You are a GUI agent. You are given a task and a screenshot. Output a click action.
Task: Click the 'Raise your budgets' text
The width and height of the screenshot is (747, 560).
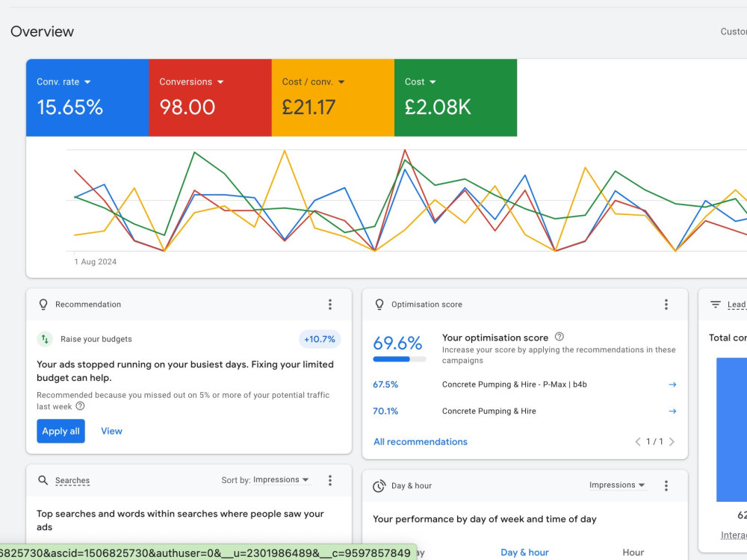coord(96,339)
